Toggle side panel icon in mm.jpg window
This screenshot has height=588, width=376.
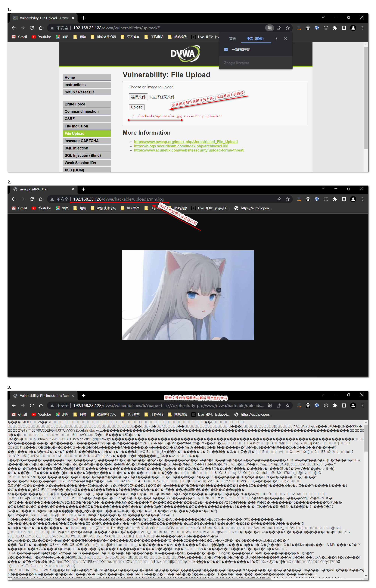(x=344, y=199)
